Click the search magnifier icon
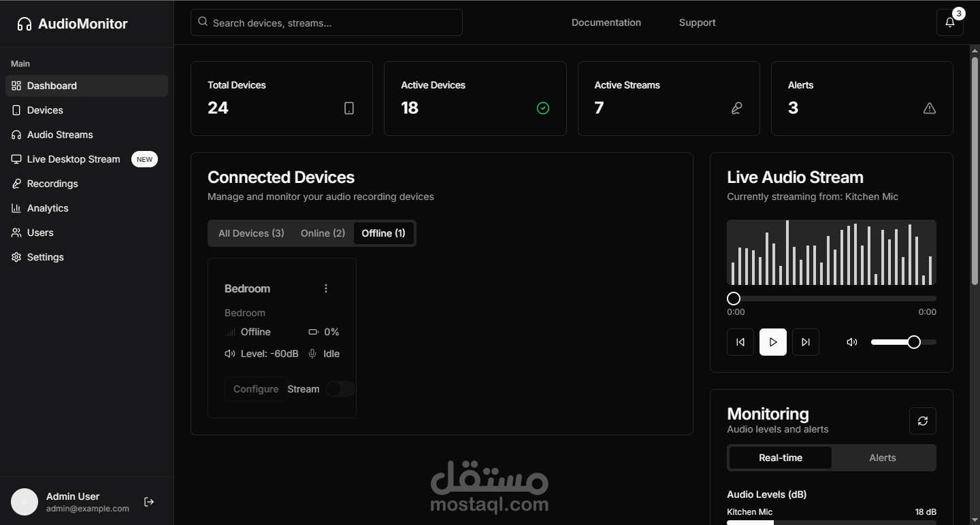 pyautogui.click(x=203, y=22)
